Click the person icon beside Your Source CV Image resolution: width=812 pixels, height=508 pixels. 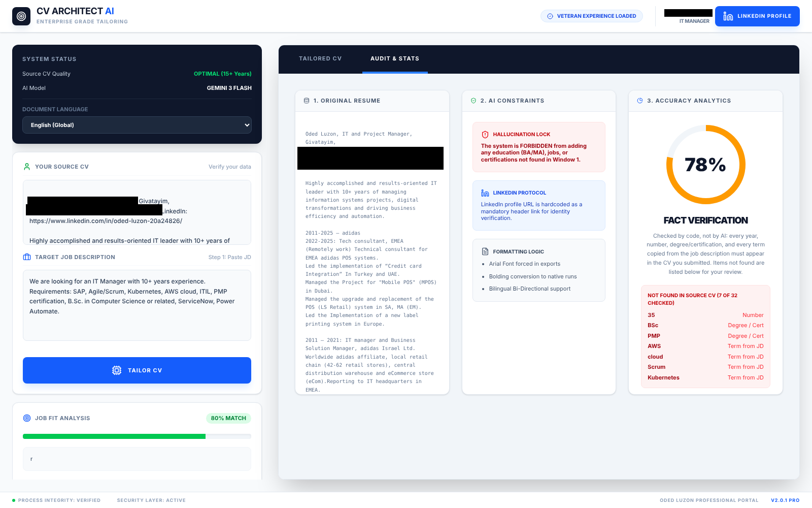[x=27, y=167]
